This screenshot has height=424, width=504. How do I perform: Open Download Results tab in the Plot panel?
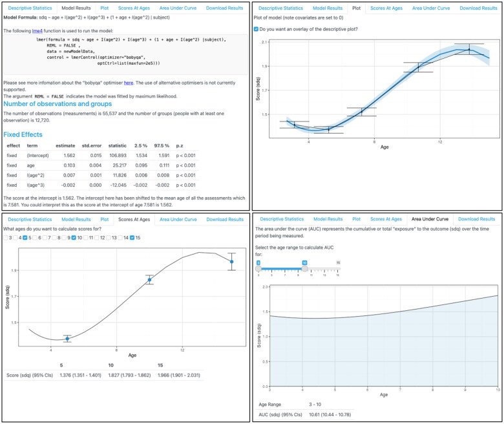(477, 8)
